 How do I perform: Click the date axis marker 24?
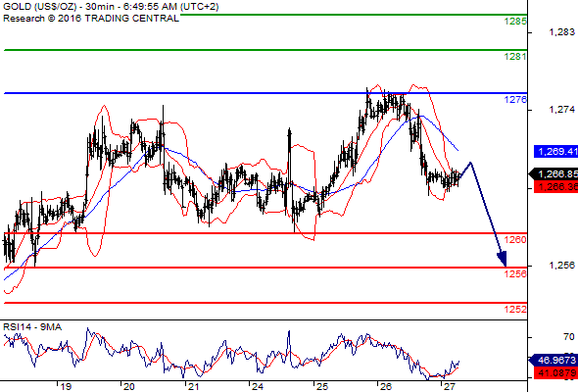(258, 387)
